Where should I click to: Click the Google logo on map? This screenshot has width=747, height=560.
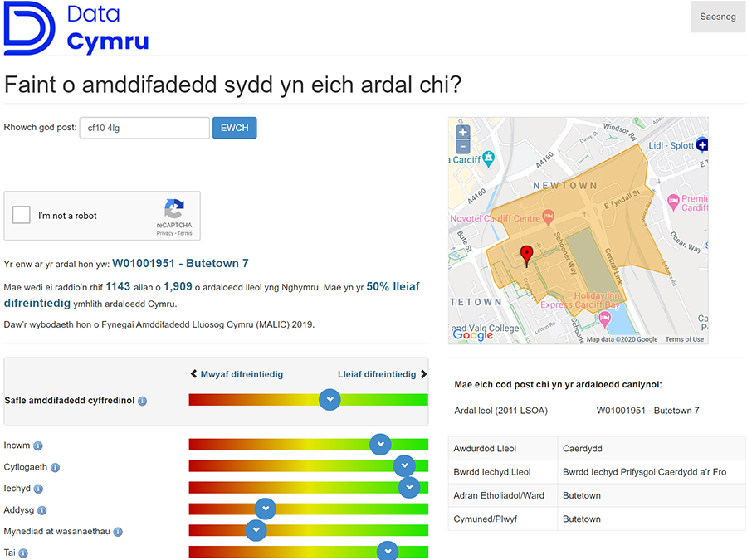coord(472,335)
